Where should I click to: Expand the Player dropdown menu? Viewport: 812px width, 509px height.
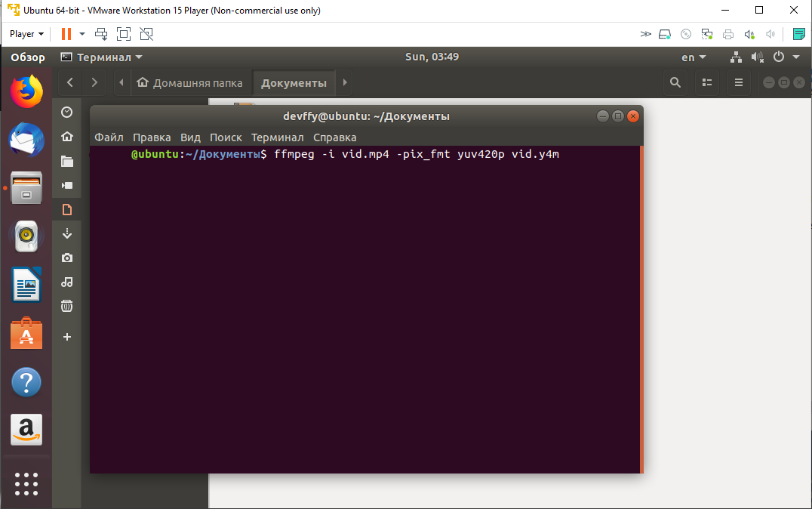[26, 34]
